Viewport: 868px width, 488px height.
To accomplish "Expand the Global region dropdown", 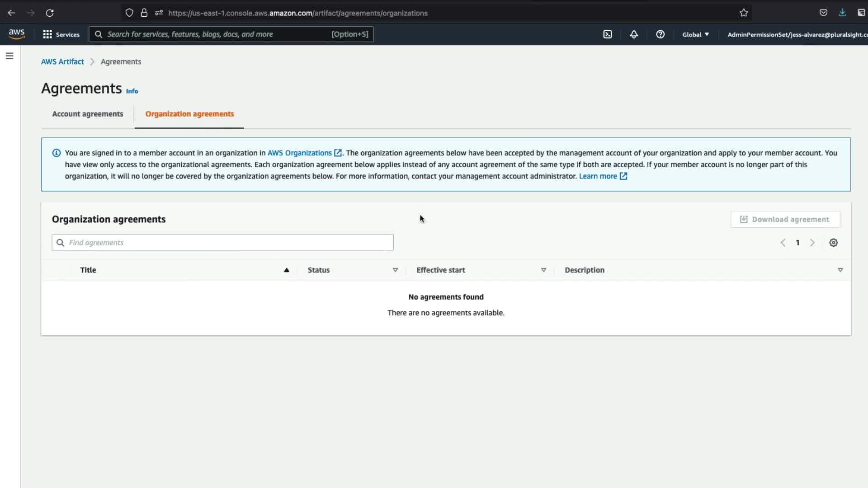I will (x=695, y=34).
